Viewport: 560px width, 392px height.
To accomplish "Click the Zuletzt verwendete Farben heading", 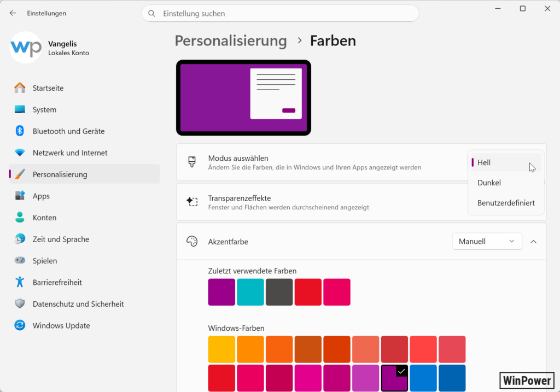I will pos(252,271).
